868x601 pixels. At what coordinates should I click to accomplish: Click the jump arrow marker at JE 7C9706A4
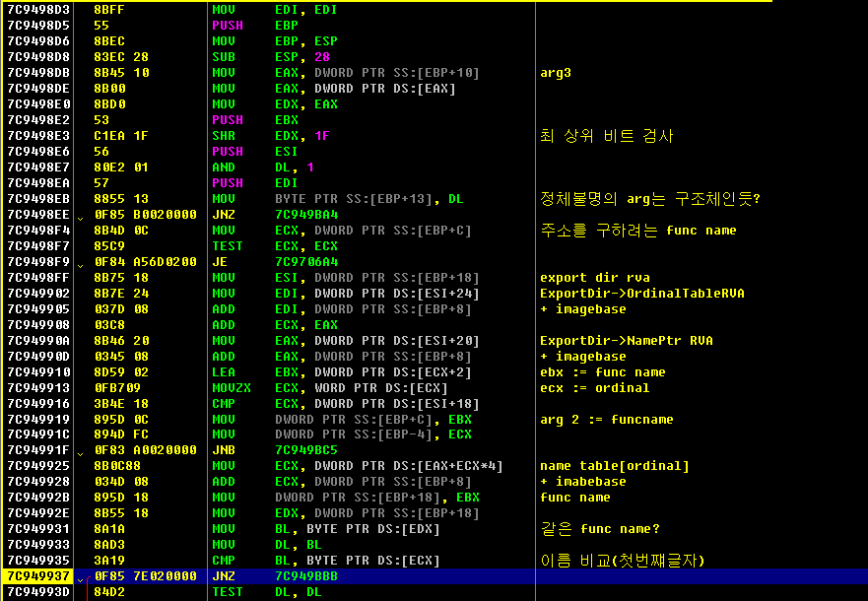pyautogui.click(x=80, y=266)
